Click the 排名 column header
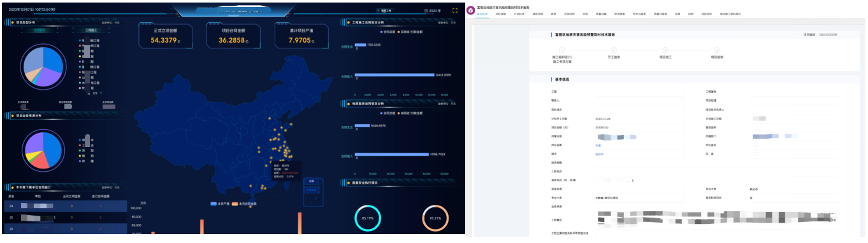The height and width of the screenshot is (243, 868). (x=11, y=196)
